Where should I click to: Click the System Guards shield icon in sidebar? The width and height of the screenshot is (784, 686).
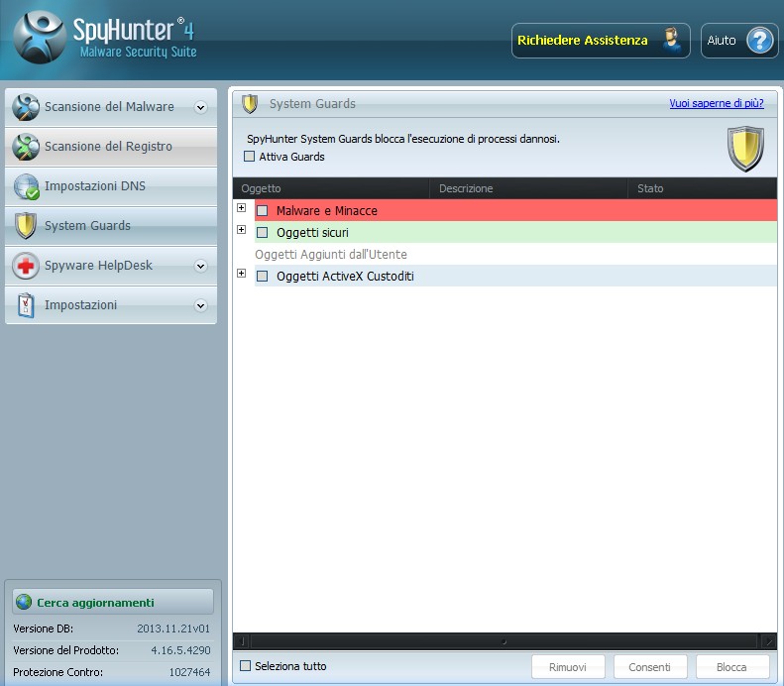(26, 226)
